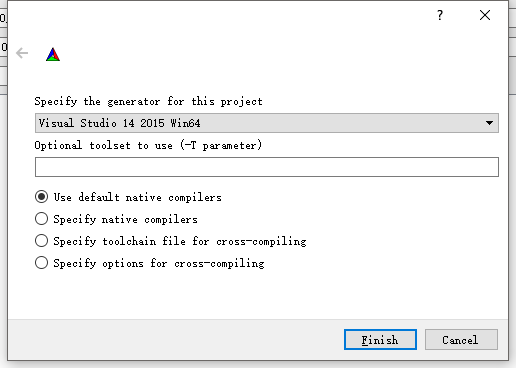
Task: Close the generator dialog with X
Action: point(485,15)
